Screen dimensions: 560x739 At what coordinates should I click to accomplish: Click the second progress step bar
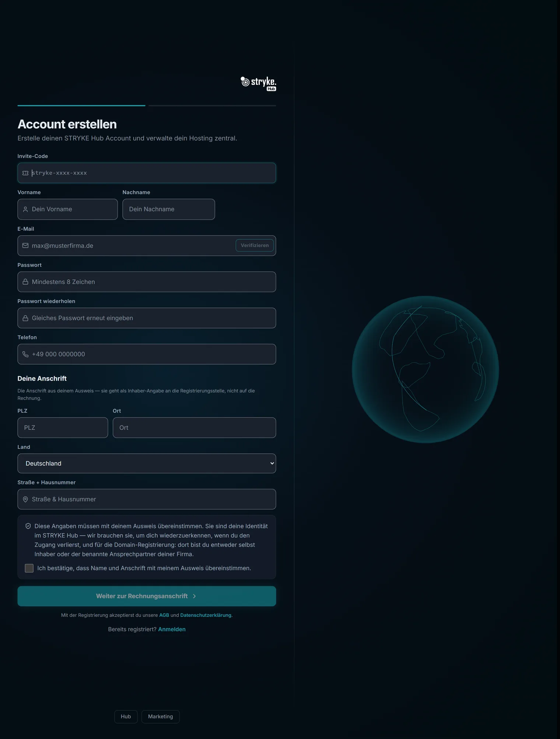(x=212, y=105)
